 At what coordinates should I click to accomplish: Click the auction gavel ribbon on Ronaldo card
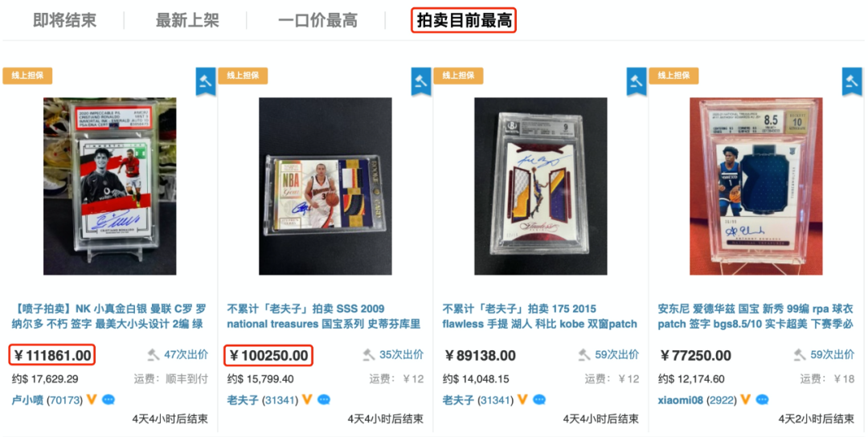point(206,82)
